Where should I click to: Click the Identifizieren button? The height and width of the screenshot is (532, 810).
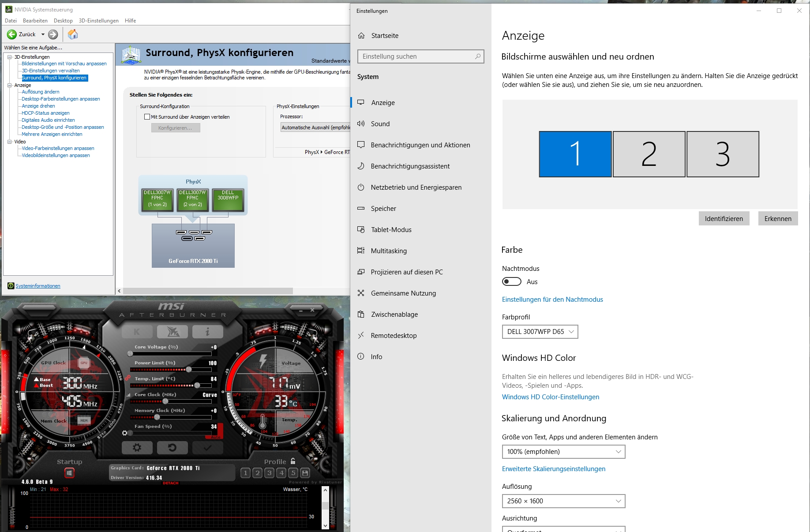tap(724, 218)
